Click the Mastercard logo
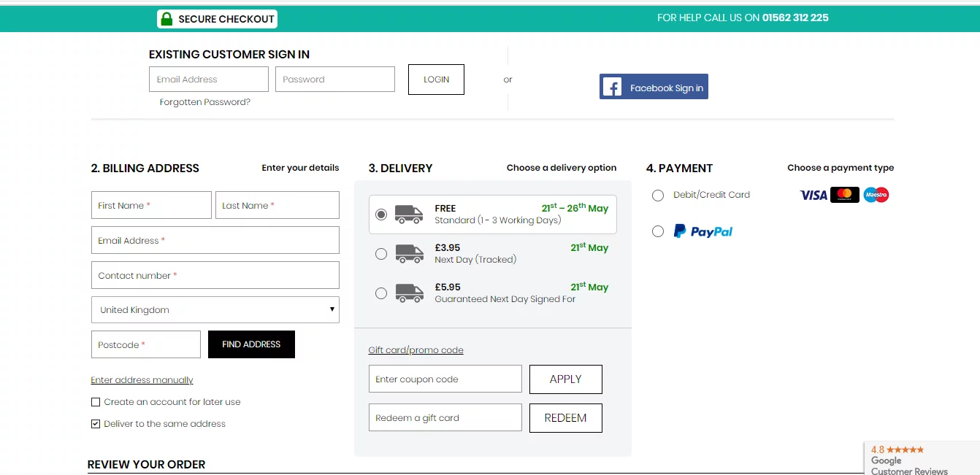980x475 pixels. click(845, 195)
